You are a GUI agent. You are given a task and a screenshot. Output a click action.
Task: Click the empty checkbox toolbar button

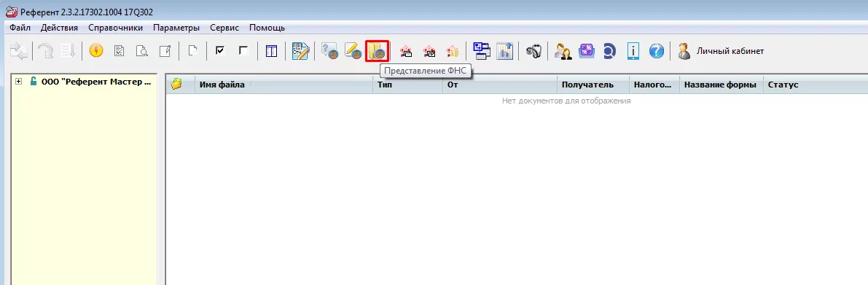pos(243,50)
